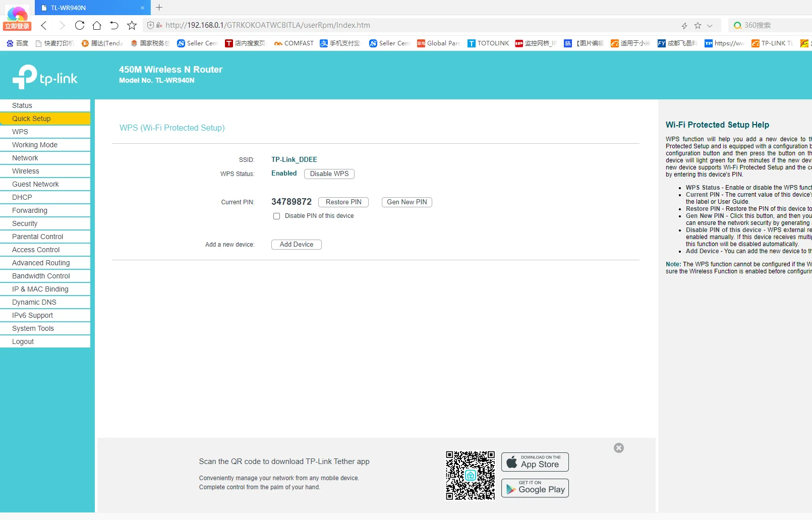This screenshot has height=520, width=812.
Task: Open Bandwidth Control settings
Action: pyautogui.click(x=45, y=276)
